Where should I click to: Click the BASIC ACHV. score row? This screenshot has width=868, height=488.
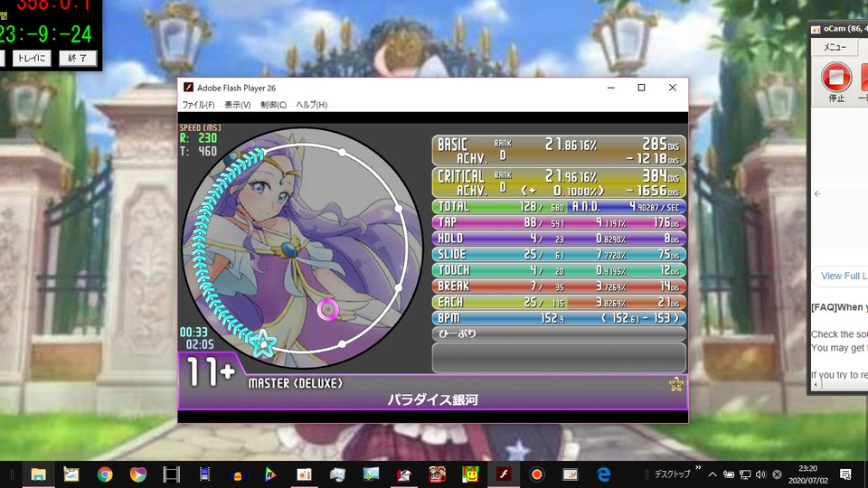click(x=559, y=151)
